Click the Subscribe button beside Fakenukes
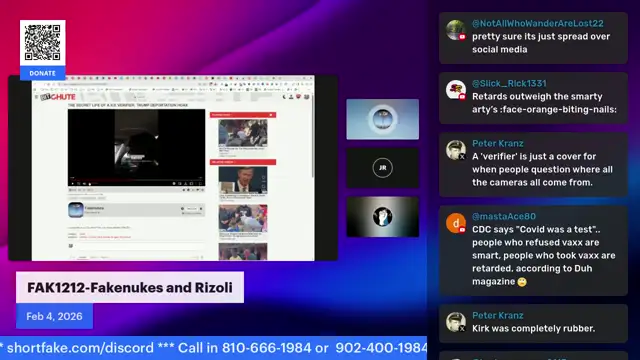 point(192,209)
